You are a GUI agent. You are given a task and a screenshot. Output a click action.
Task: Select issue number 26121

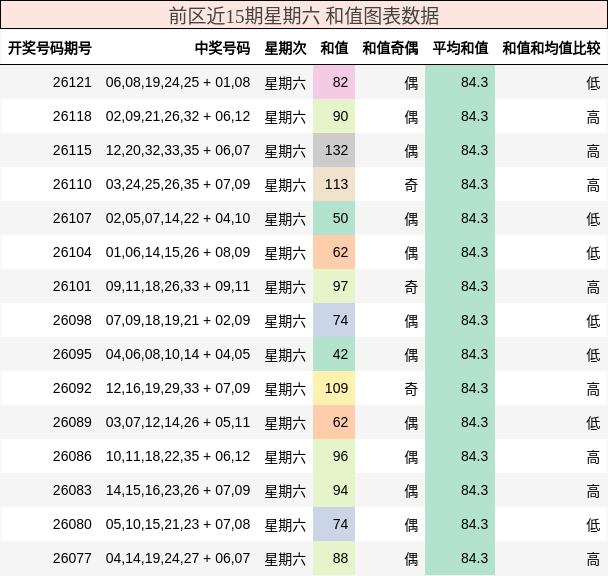[x=72, y=82]
